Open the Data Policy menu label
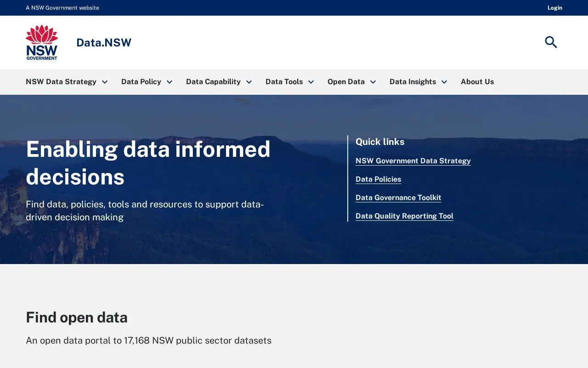Image resolution: width=588 pixels, height=368 pixels. [141, 81]
